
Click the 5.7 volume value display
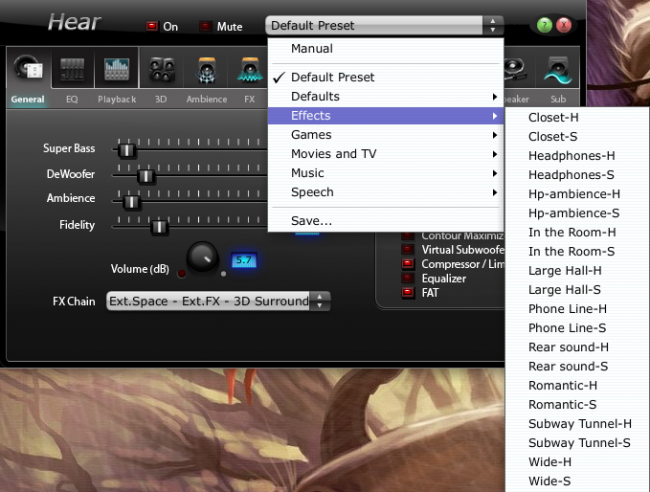point(244,260)
